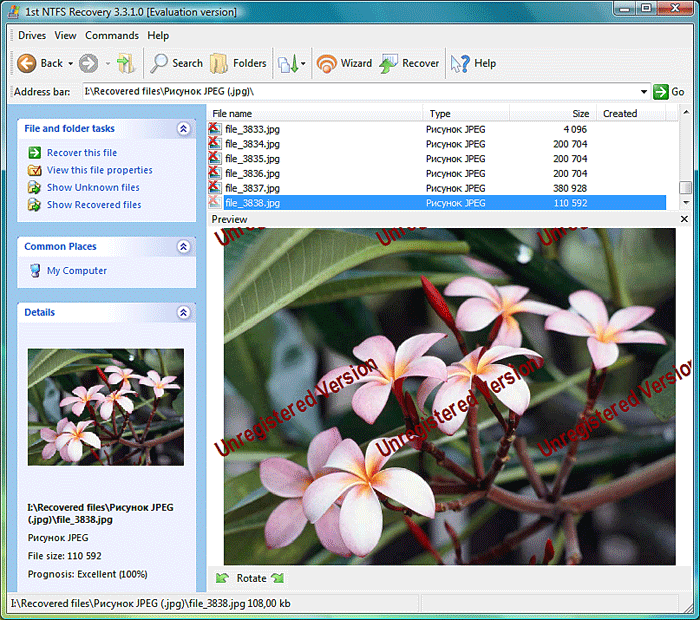Expand the address bar dropdown list
This screenshot has height=620, width=700.
(x=644, y=92)
